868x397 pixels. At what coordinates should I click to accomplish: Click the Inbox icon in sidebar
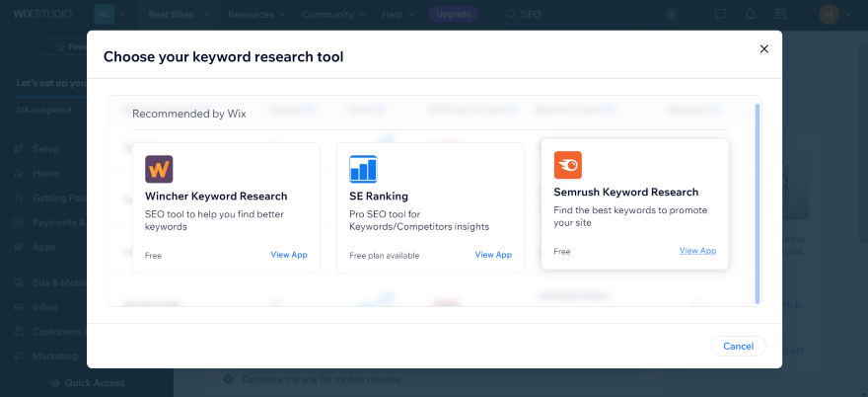[19, 306]
